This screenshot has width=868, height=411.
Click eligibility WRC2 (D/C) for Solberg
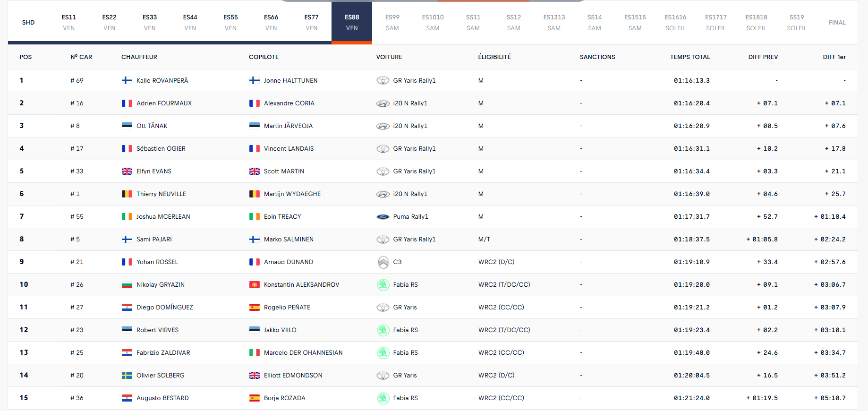click(496, 375)
